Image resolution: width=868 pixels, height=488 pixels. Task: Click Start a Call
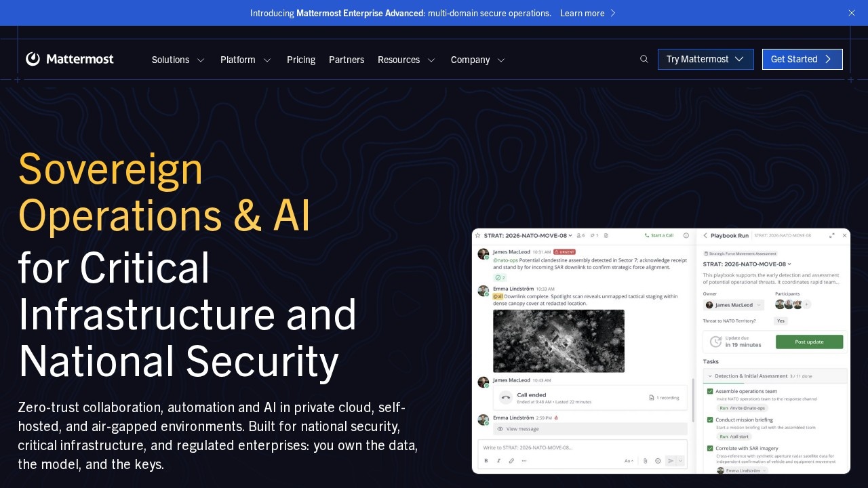coord(658,235)
